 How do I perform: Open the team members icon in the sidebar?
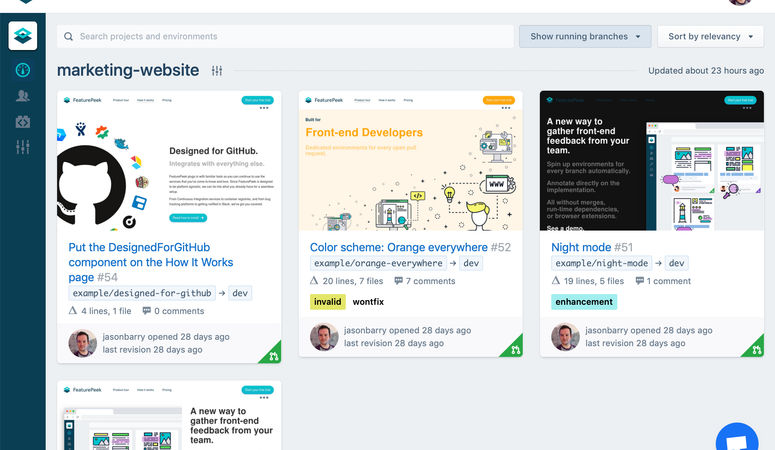23,95
